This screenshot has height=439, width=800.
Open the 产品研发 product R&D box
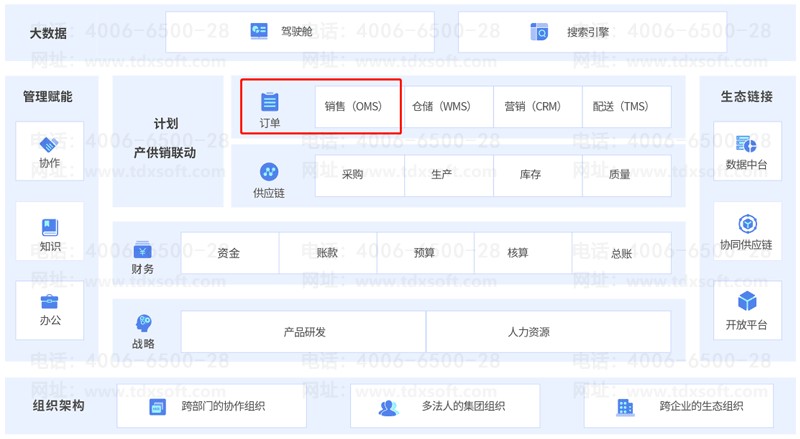(x=304, y=332)
